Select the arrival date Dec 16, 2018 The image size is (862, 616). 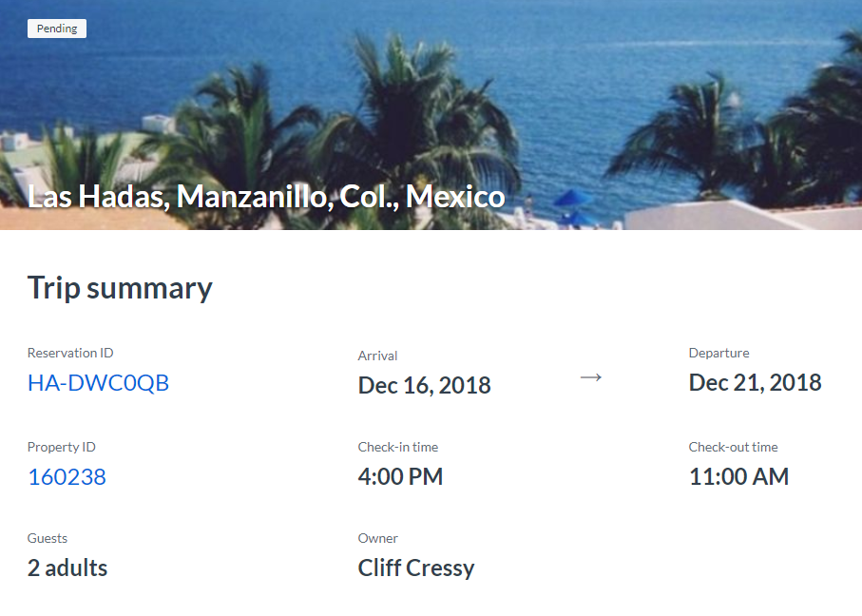point(424,385)
